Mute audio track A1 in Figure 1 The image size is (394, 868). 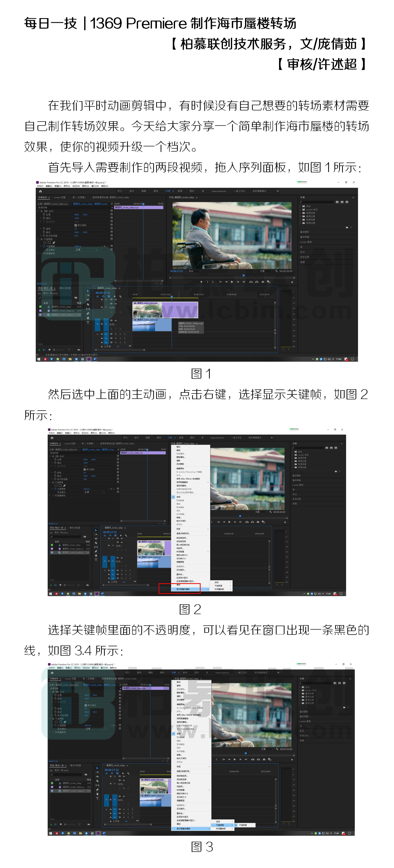point(116,334)
